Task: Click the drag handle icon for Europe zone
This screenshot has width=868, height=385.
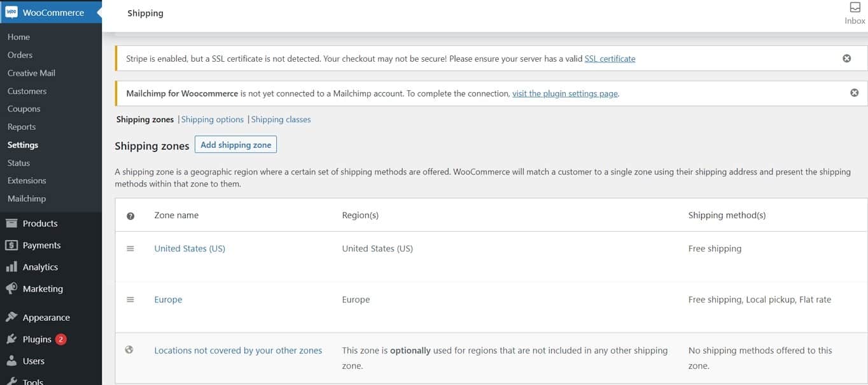Action: point(130,300)
